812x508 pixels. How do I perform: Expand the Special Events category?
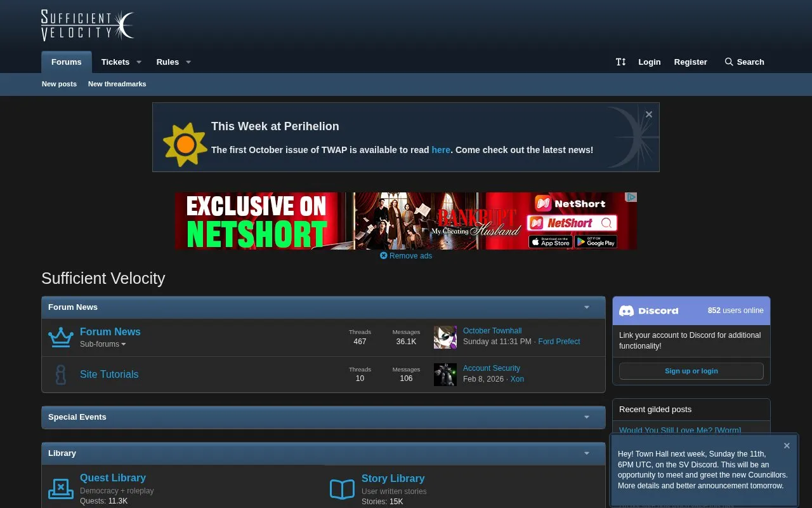tap(587, 417)
